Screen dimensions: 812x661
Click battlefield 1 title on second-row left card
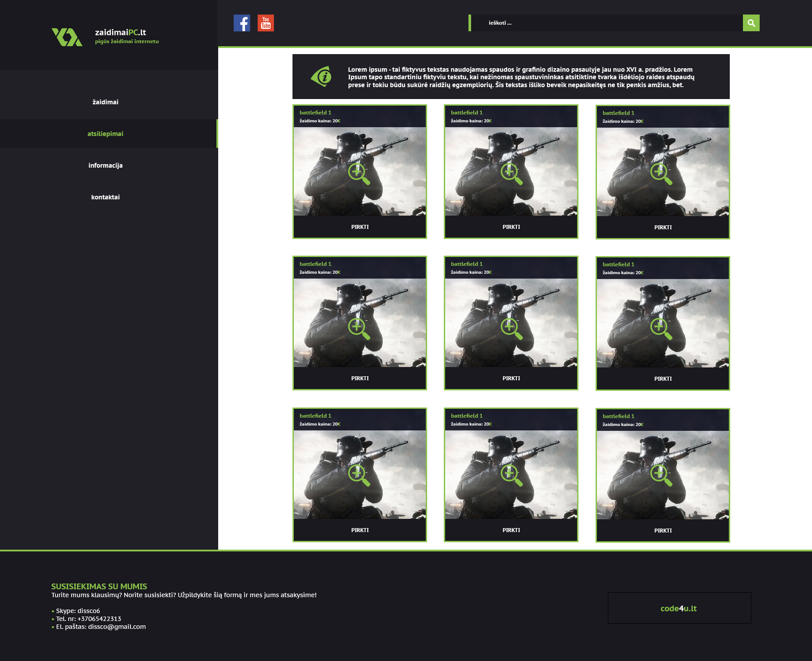[x=315, y=264]
